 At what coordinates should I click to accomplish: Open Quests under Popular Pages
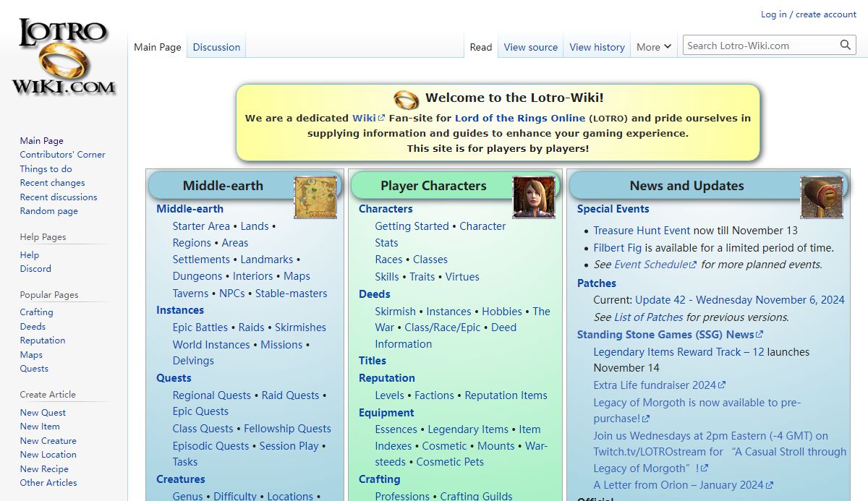point(34,369)
